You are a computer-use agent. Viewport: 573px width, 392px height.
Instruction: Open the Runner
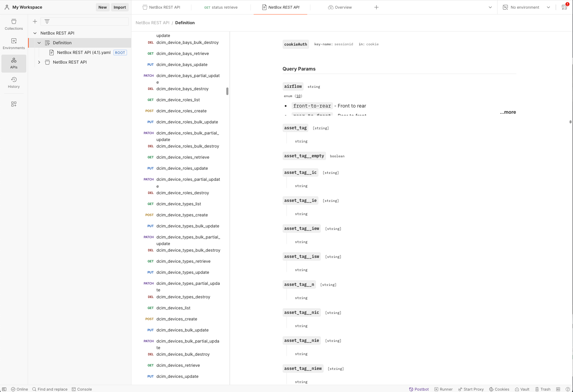(x=443, y=389)
